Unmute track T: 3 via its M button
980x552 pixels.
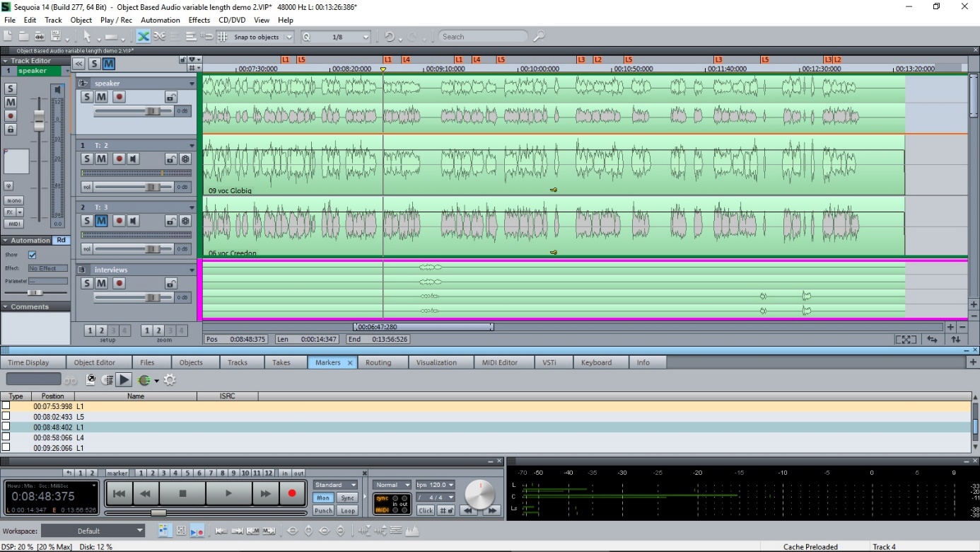click(101, 221)
